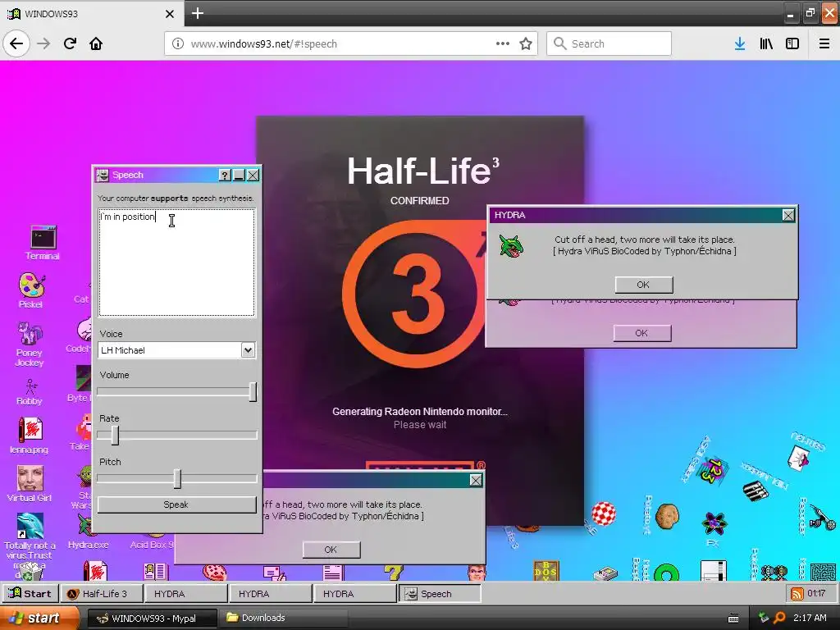
Task: Click the Volume slider handle
Action: (253, 391)
